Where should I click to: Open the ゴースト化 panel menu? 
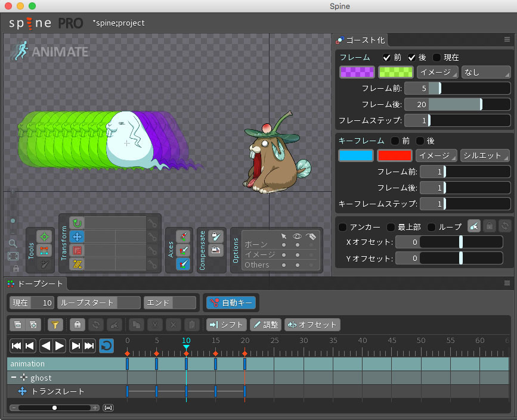point(507,39)
